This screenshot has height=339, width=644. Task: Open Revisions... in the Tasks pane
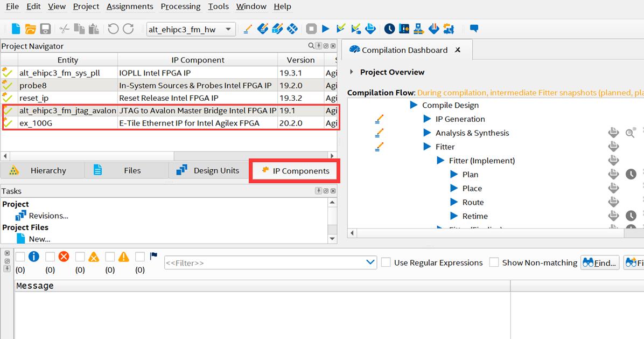tap(48, 216)
